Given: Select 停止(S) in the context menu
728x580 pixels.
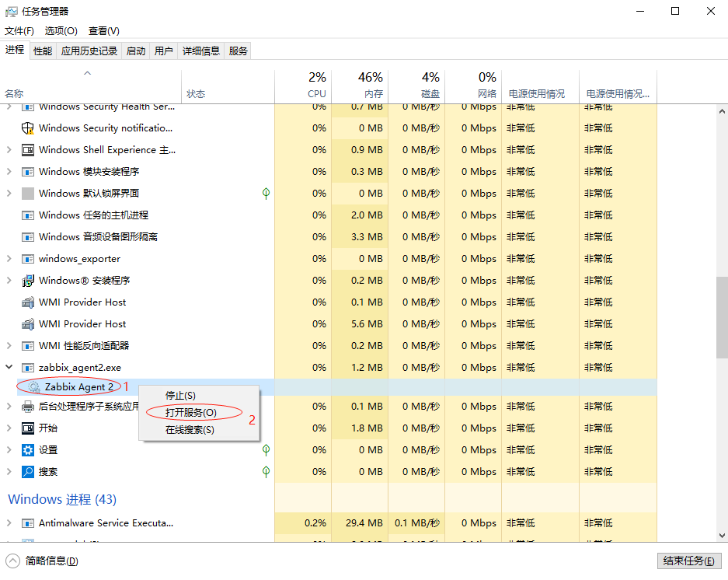Looking at the screenshot, I should 180,396.
